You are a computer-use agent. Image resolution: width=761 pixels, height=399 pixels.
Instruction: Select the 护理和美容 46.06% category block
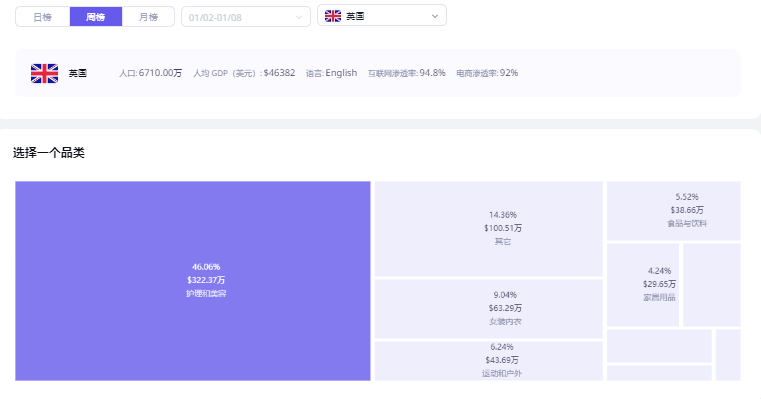click(193, 281)
